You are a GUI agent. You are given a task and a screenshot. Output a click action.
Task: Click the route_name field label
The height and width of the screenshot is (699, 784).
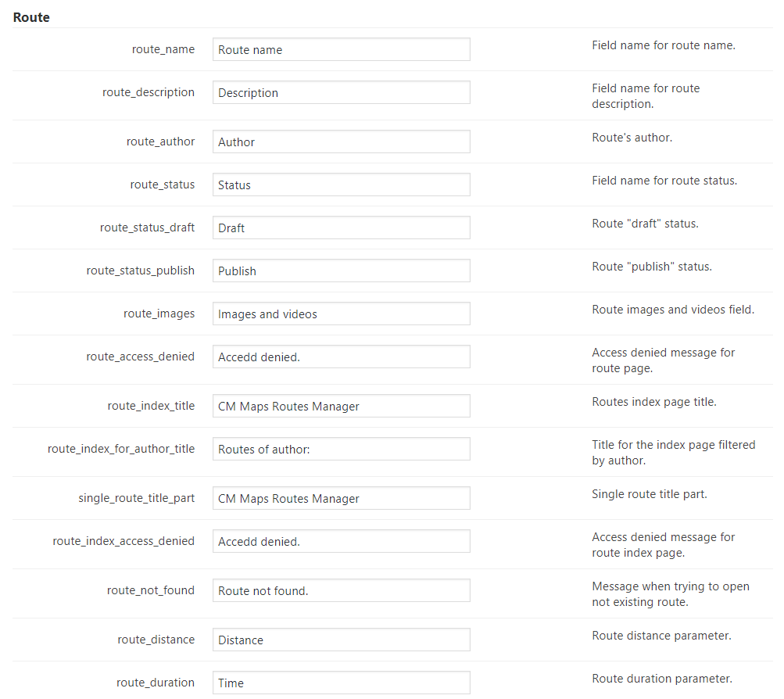click(x=163, y=49)
